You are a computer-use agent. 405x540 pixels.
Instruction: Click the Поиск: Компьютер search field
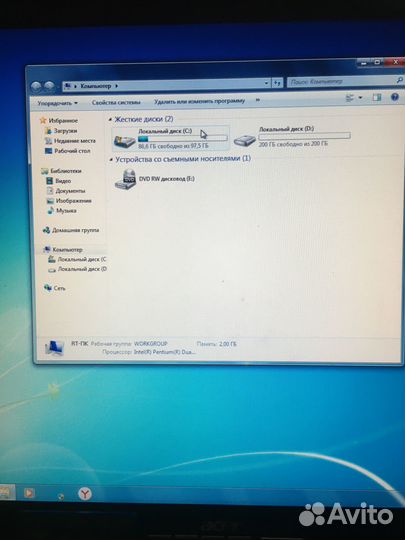click(341, 82)
